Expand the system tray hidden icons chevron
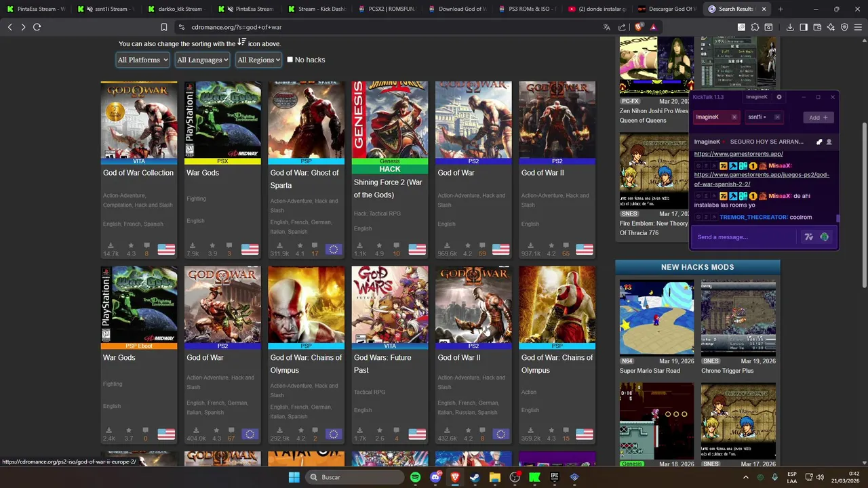The image size is (868, 488). click(746, 477)
